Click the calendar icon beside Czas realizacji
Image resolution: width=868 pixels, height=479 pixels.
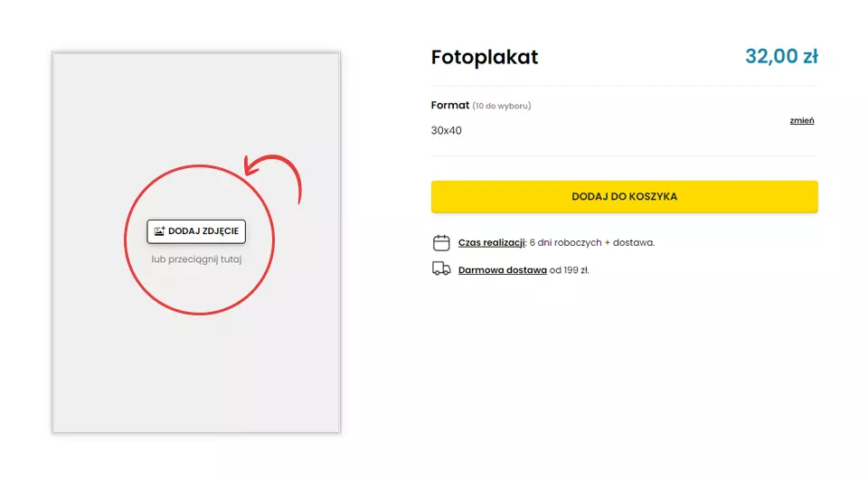tap(441, 242)
